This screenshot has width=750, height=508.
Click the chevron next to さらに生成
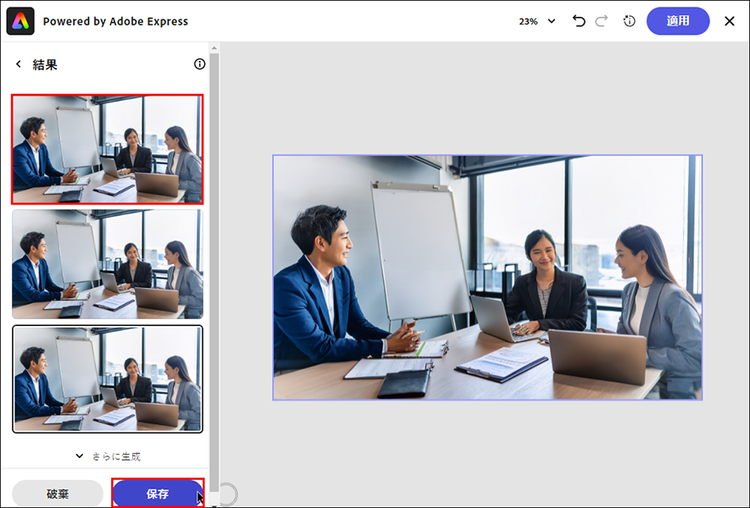pos(80,456)
